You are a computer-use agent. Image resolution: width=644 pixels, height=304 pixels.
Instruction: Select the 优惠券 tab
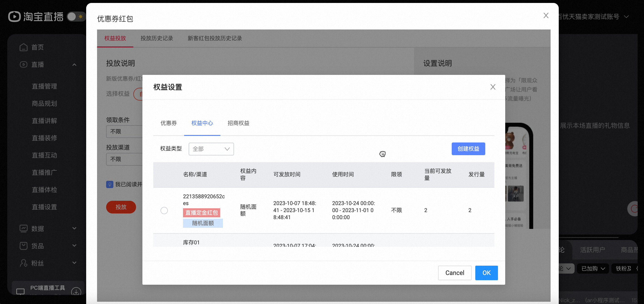168,123
